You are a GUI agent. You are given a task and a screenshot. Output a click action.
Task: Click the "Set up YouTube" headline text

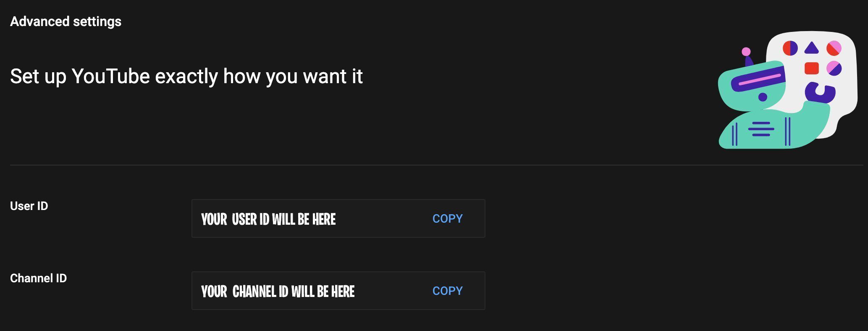[x=186, y=76]
